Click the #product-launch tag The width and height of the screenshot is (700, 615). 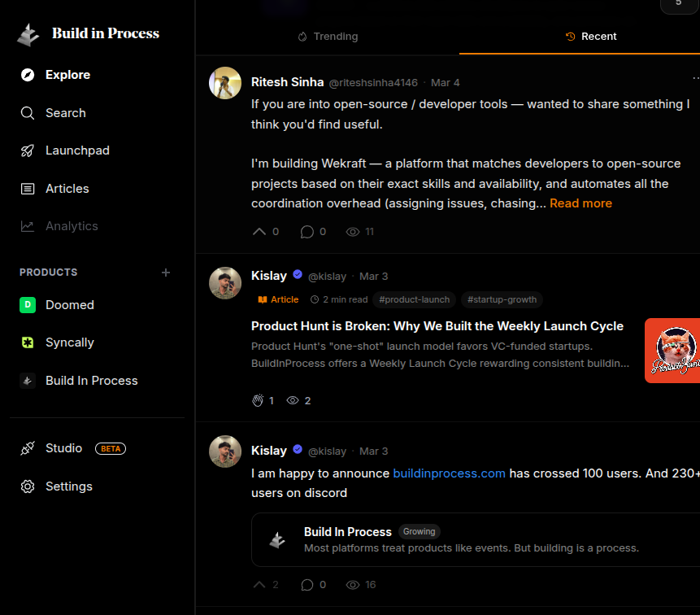click(x=414, y=299)
